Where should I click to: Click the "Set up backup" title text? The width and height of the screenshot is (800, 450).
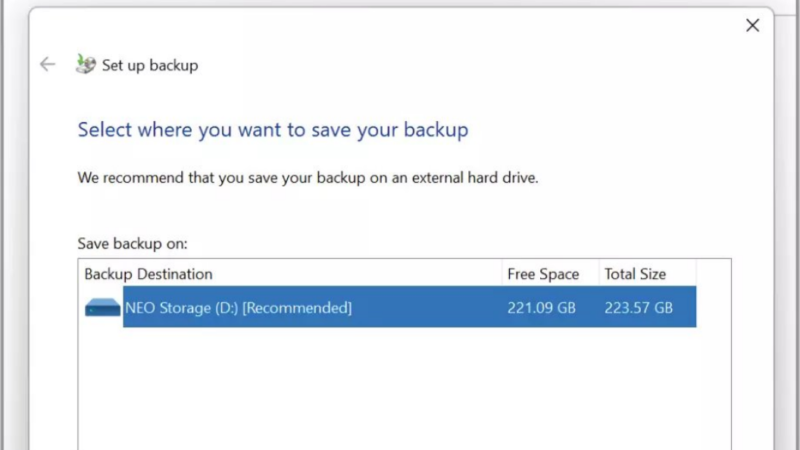click(x=150, y=65)
